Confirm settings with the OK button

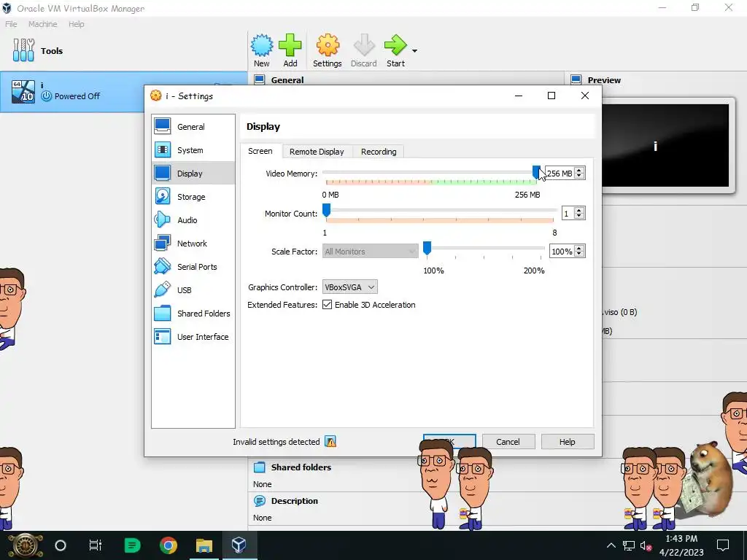(449, 441)
